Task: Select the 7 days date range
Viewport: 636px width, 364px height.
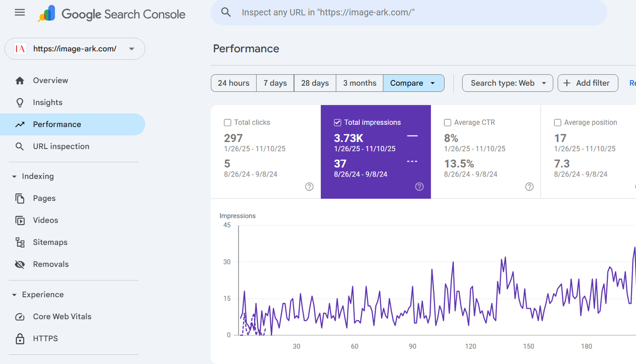Action: [x=275, y=83]
